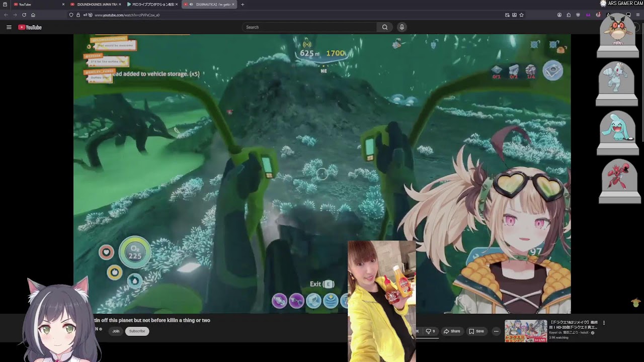Viewport: 644px width, 362px height.
Task: Click the third blue quickslot icon in game
Action: click(x=313, y=301)
